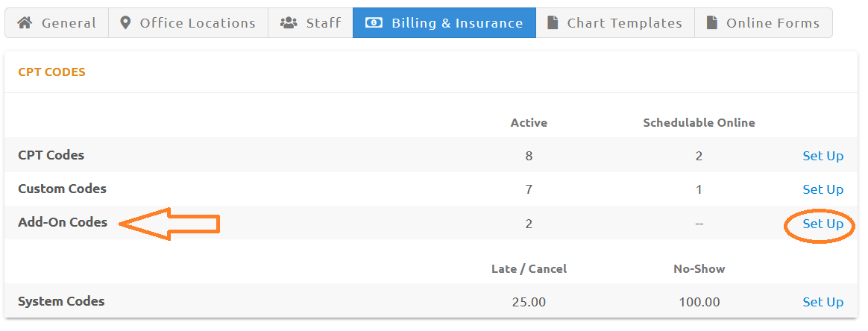Click the people icon on Staff tab
This screenshot has width=868, height=331.
[289, 22]
